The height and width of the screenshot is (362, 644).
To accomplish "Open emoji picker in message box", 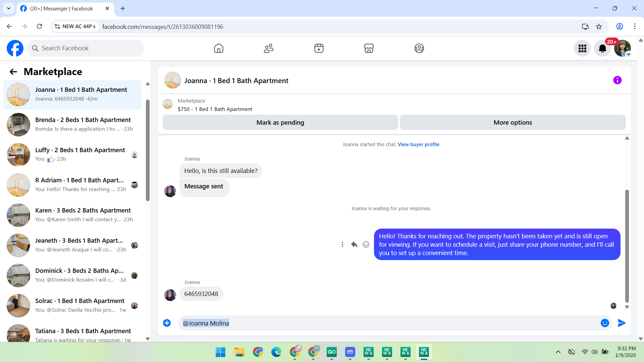I will [605, 323].
